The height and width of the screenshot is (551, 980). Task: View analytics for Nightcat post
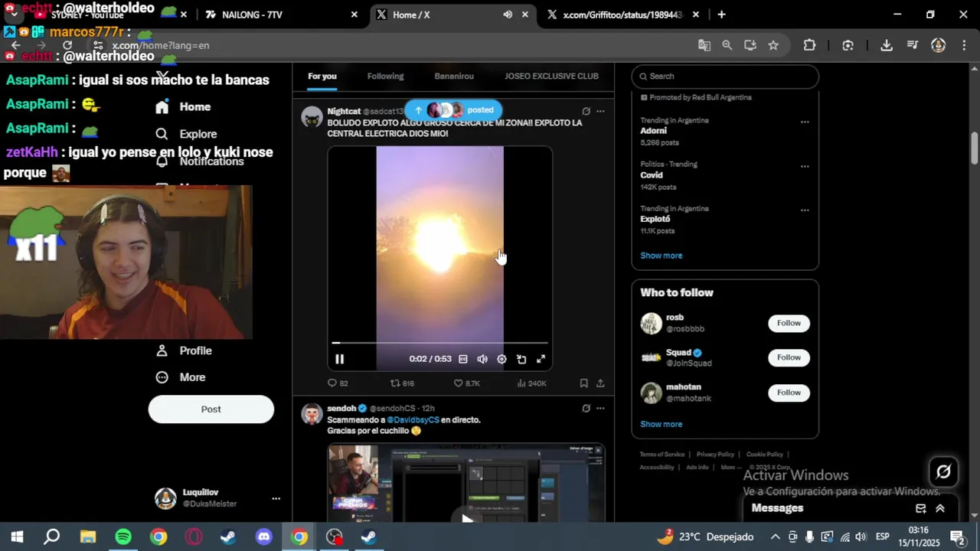531,383
